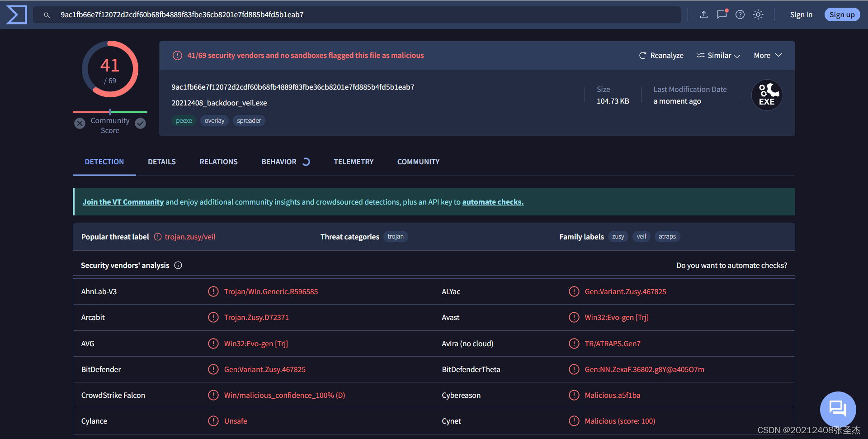868x439 pixels.
Task: Click the alert icon on Cylance detection
Action: pos(213,421)
